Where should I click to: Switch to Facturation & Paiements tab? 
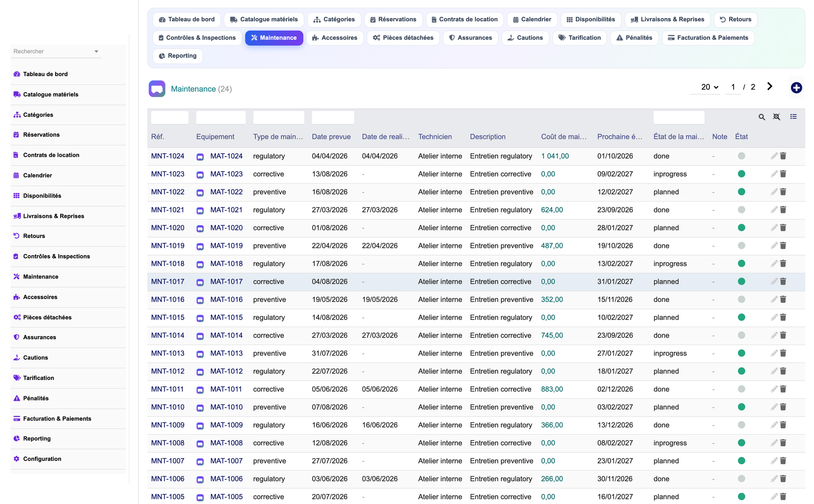click(x=708, y=38)
